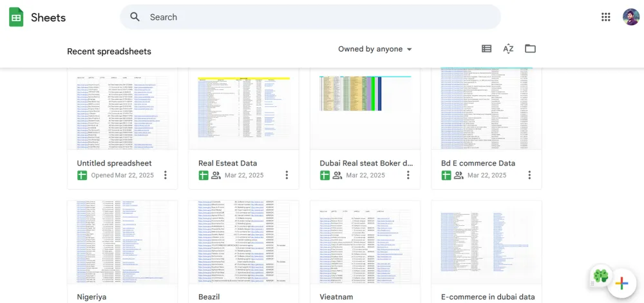The width and height of the screenshot is (644, 303).
Task: Create new spreadsheet with plus button
Action: coord(621,284)
